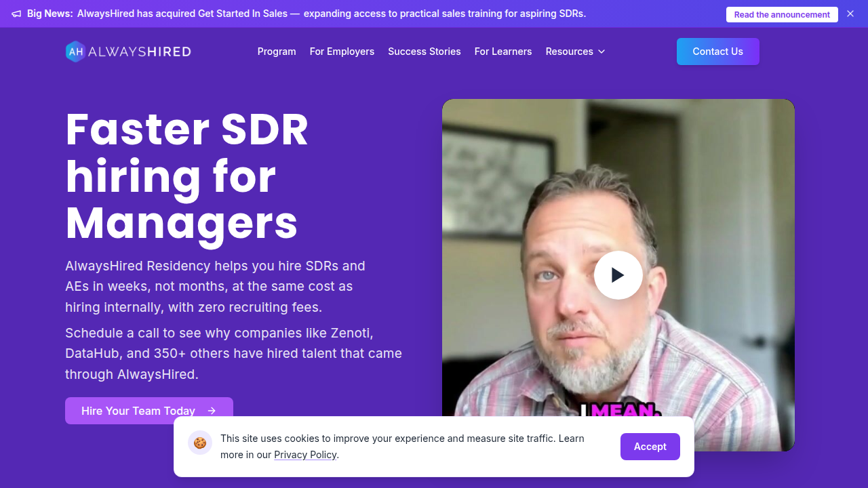Navigate to For Learners
This screenshot has width=868, height=488.
point(503,52)
